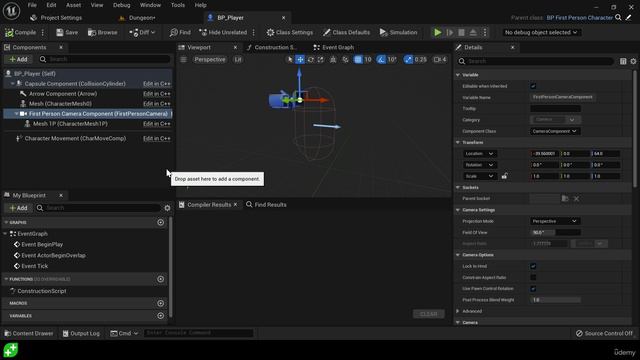Open the Edit menu
Screen dimensions: 640x360
(x=51, y=5)
